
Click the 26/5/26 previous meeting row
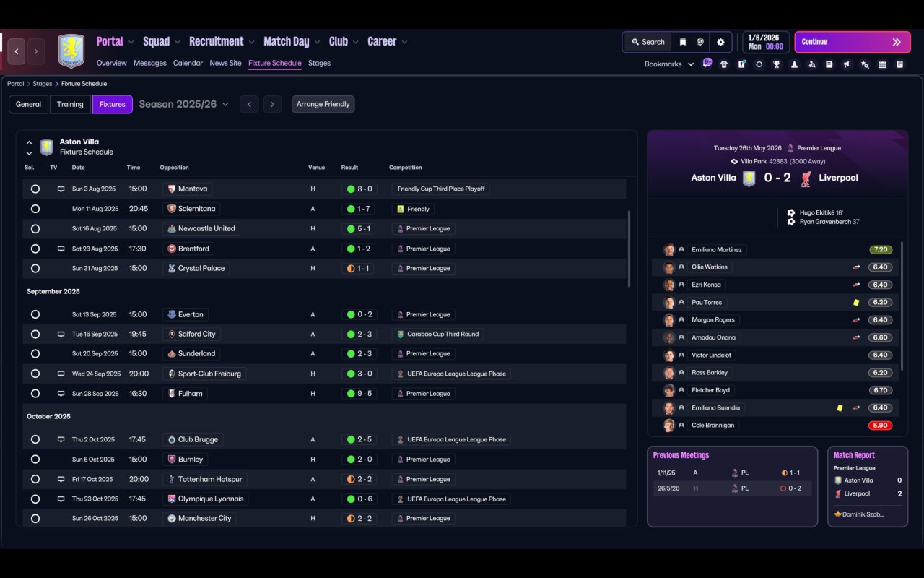click(732, 488)
